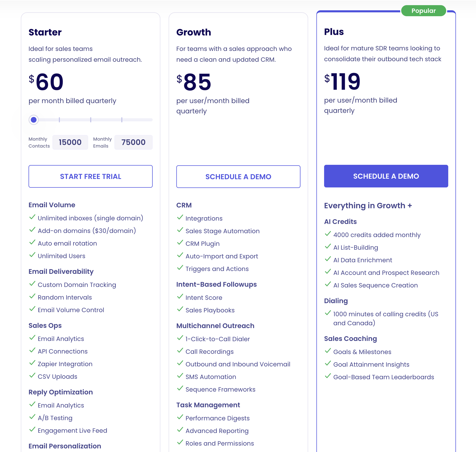Screen dimensions: 476x452
Task: Click the Everything in Growth + heading
Action: 368,206
